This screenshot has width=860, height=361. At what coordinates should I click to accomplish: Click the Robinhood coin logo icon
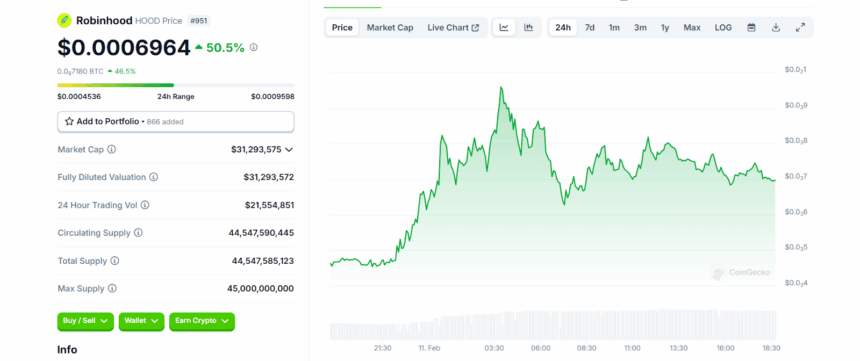(x=64, y=20)
